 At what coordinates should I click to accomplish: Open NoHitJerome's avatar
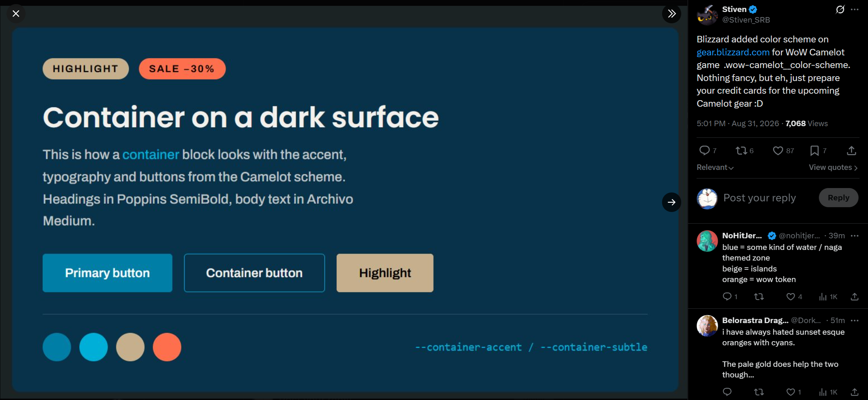pos(707,241)
